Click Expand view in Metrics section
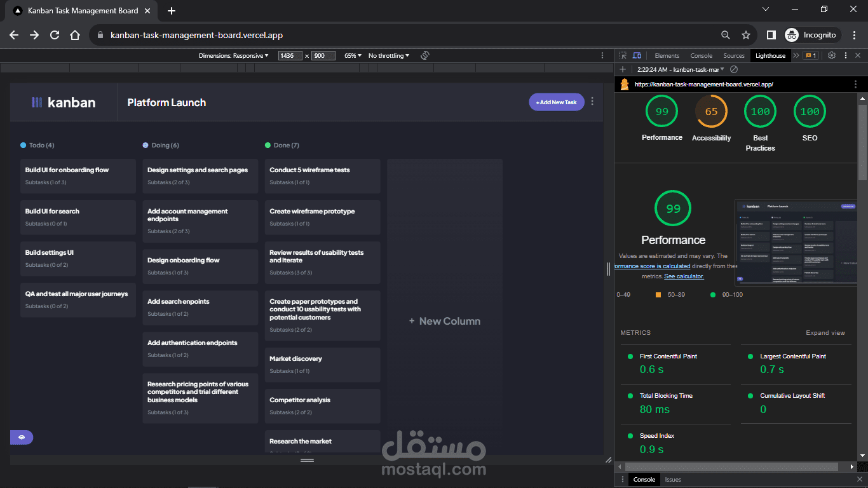The width and height of the screenshot is (868, 488). coord(825,333)
